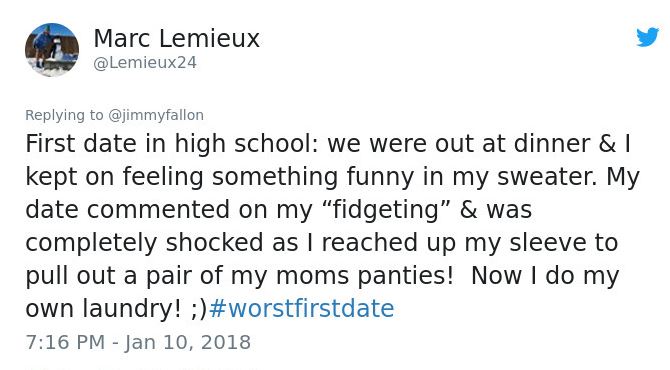Open the @Lemieux24 handle
Image resolution: width=670 pixels, height=370 pixels.
[145, 63]
